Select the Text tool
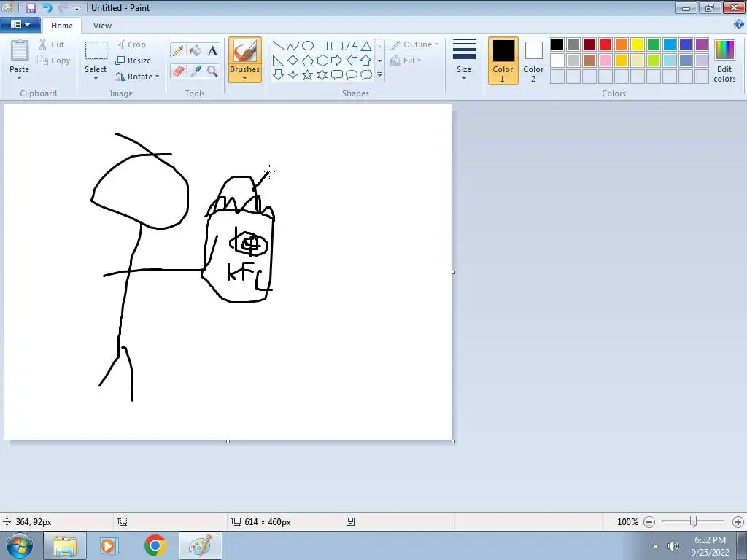The image size is (747, 560). [x=212, y=50]
